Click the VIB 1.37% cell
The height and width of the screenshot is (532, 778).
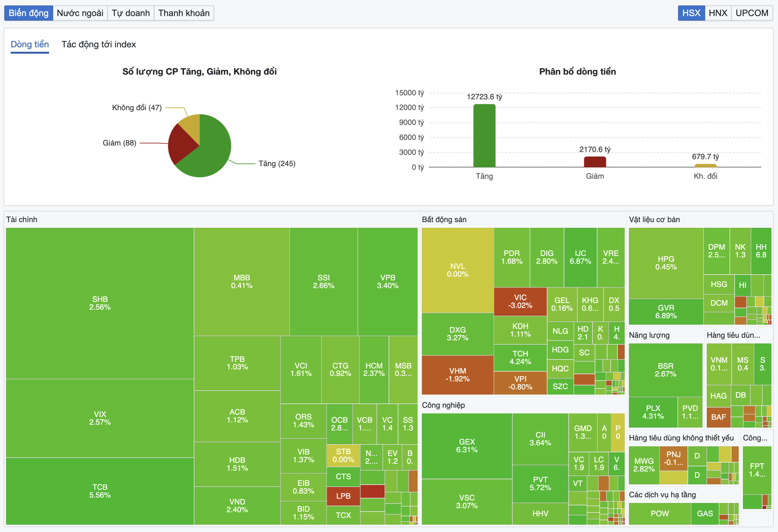(x=303, y=456)
